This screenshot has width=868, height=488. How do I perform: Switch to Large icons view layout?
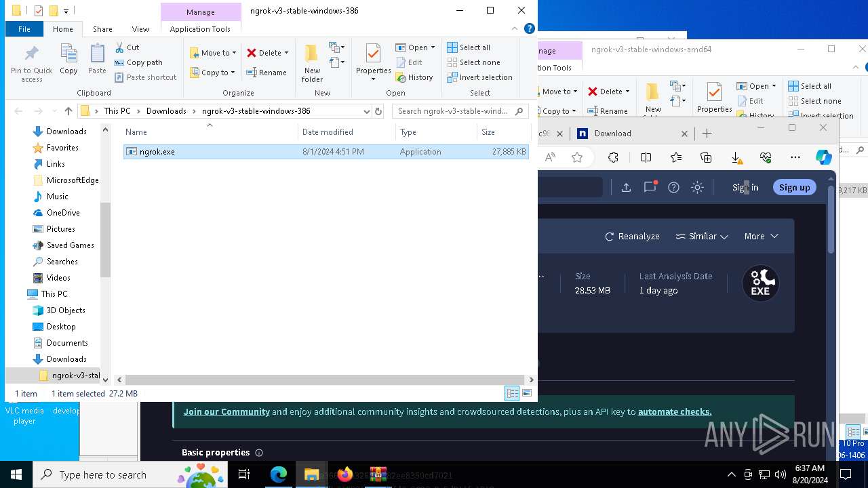click(x=526, y=393)
